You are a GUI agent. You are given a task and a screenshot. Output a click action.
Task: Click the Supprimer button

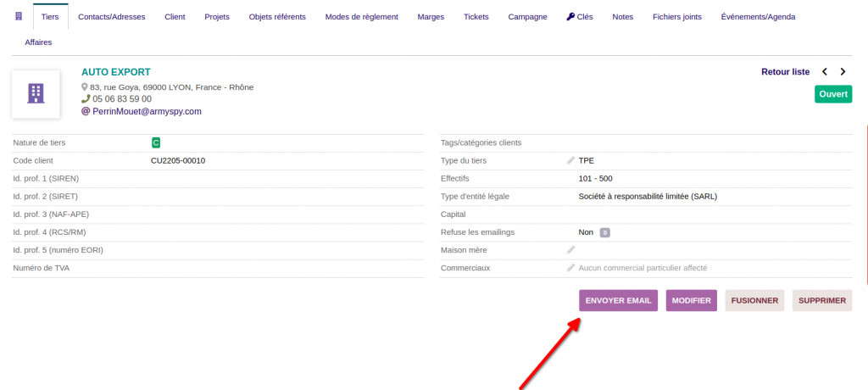click(821, 301)
